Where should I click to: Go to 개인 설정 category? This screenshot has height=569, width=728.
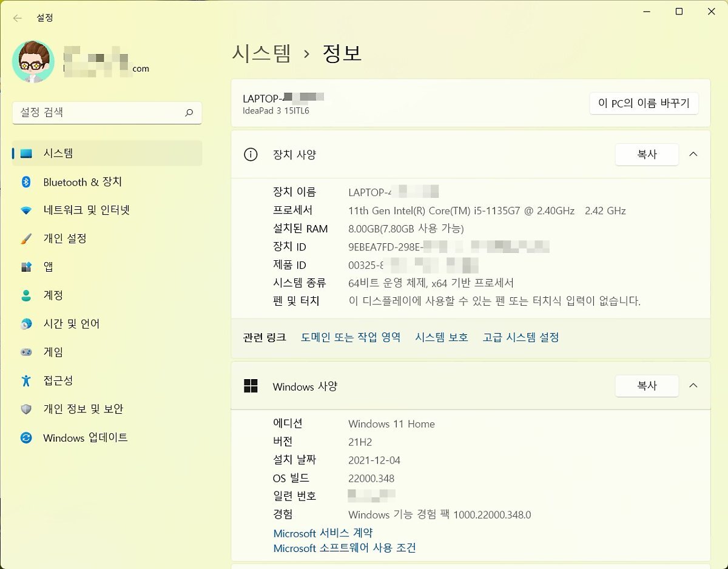coord(107,238)
